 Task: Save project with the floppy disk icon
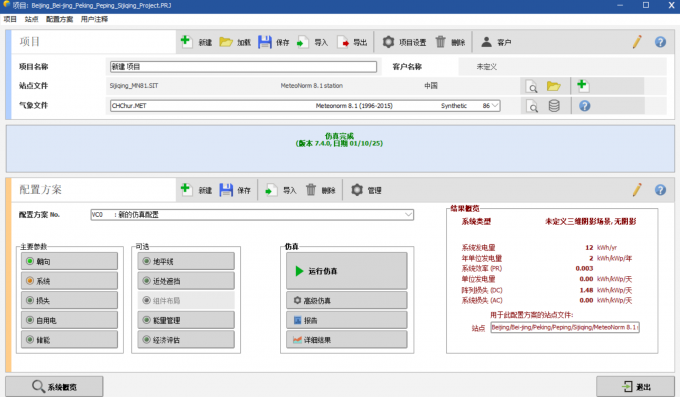pos(265,42)
